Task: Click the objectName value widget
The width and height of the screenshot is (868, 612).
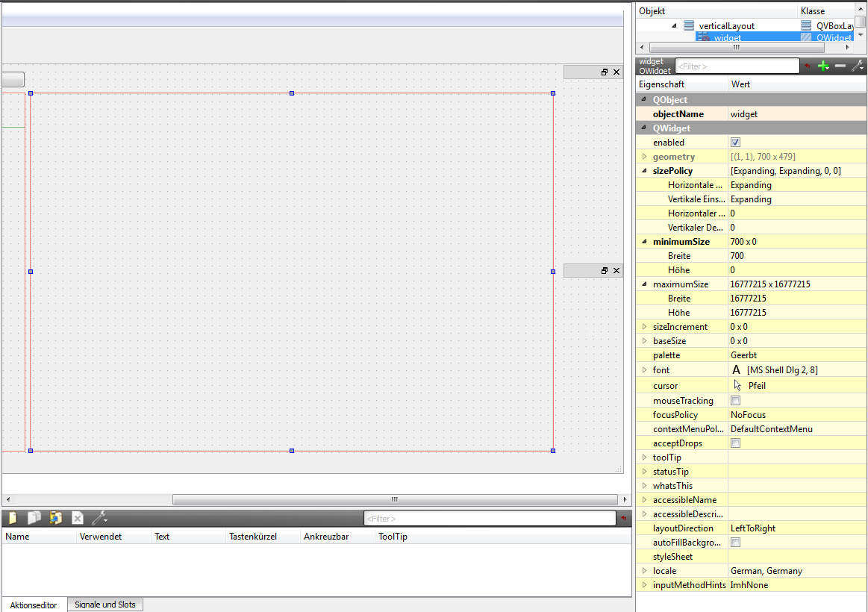Action: [x=796, y=114]
